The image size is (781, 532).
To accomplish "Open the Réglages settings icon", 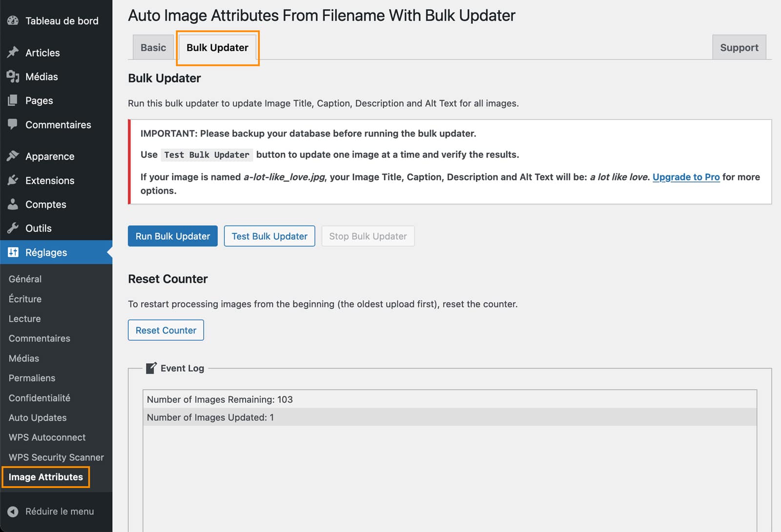I will click(12, 252).
